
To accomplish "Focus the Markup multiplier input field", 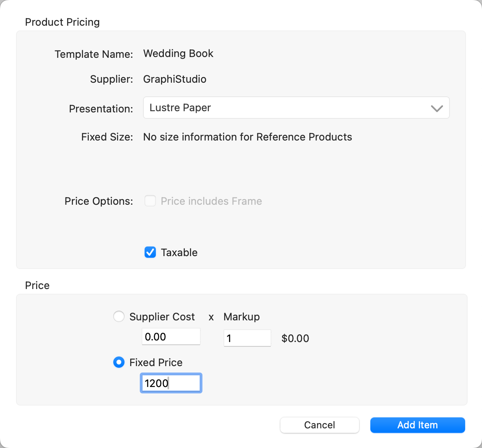I will tap(247, 338).
